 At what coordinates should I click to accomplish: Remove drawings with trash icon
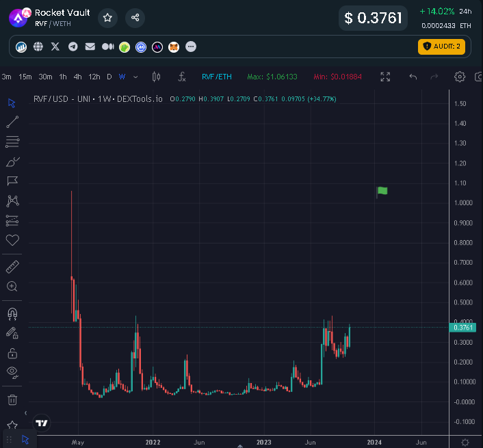pyautogui.click(x=12, y=399)
